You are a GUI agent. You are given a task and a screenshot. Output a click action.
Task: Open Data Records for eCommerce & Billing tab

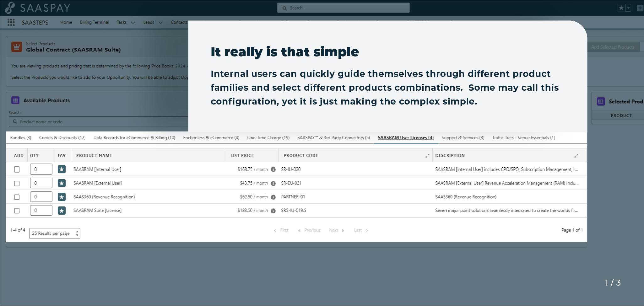[134, 137]
